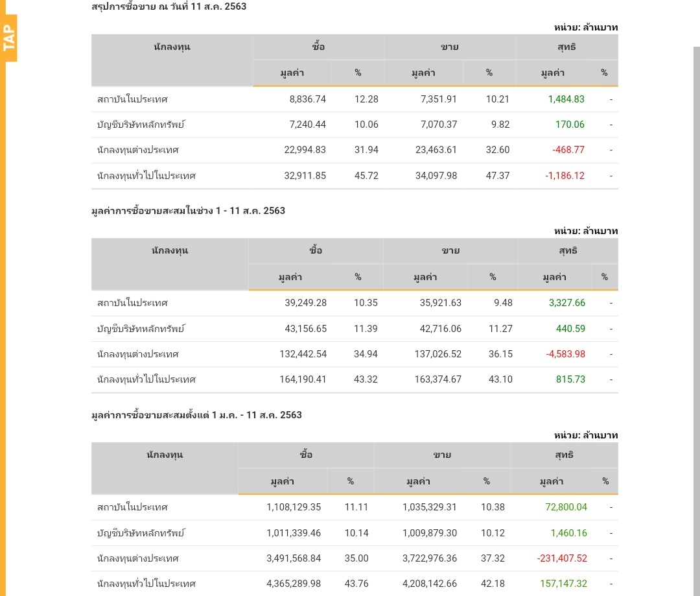Click the buy value 3,491,568.84
The width and height of the screenshot is (700, 596).
(x=294, y=558)
